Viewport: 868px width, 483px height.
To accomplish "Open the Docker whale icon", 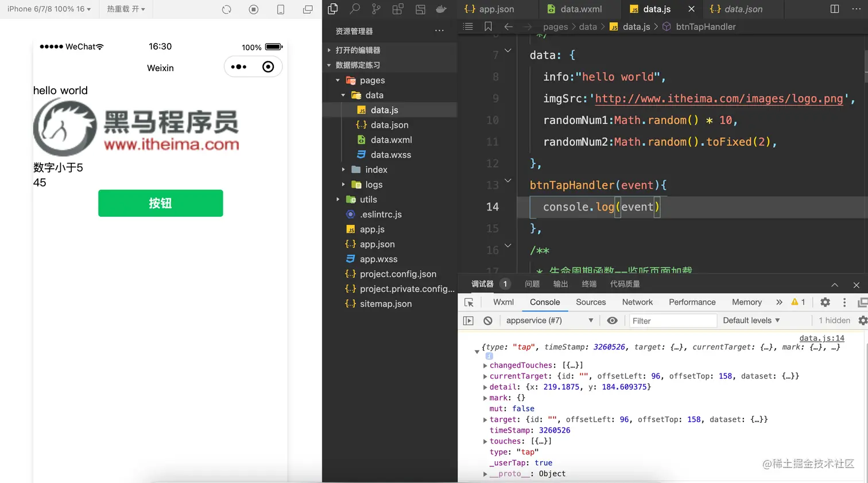I will tap(441, 9).
